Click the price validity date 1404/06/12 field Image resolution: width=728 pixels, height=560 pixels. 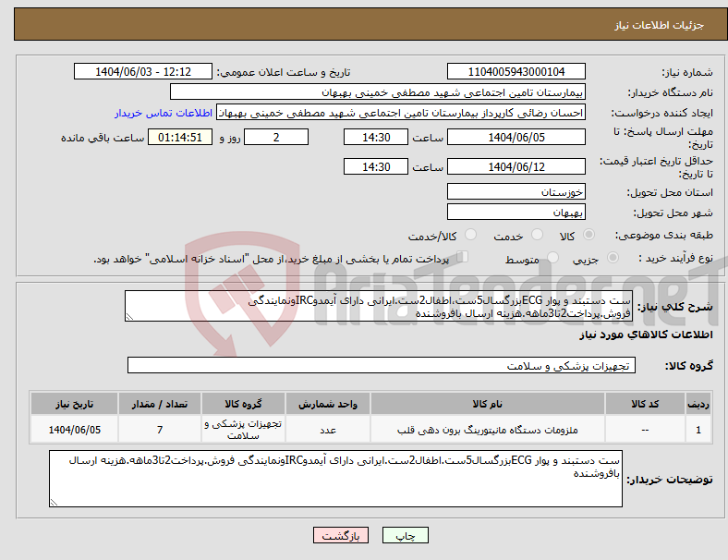[516, 166]
